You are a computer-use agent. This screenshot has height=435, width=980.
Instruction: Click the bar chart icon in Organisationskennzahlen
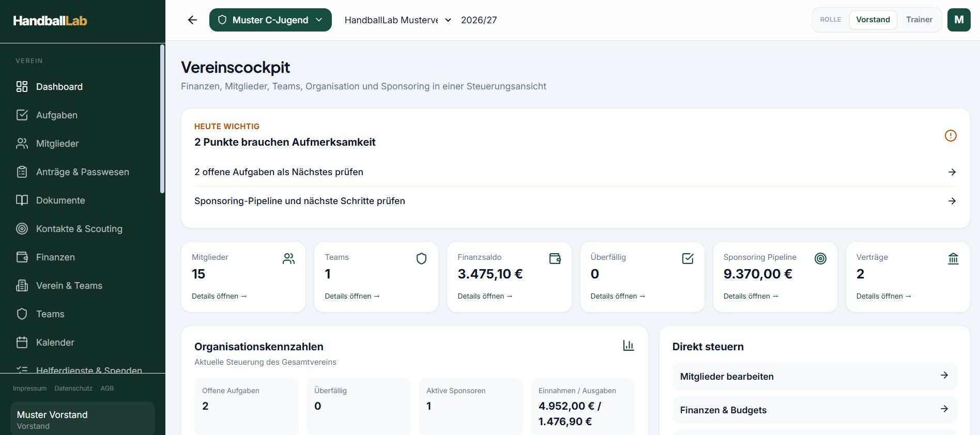pos(629,346)
